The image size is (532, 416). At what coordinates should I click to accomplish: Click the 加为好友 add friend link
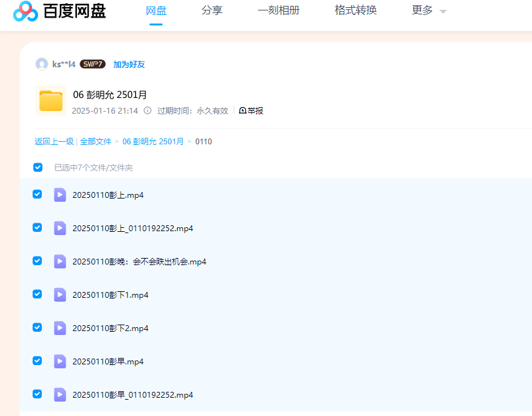(129, 64)
